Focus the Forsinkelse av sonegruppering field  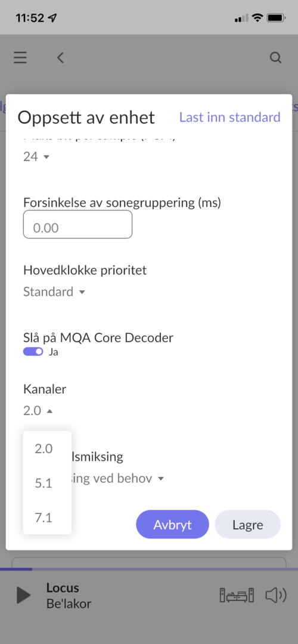(77, 224)
